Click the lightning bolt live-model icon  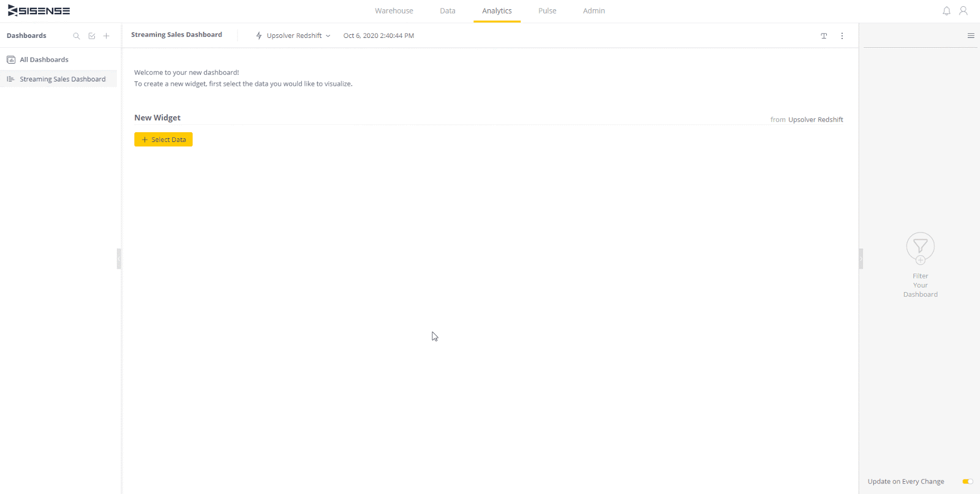coord(259,36)
